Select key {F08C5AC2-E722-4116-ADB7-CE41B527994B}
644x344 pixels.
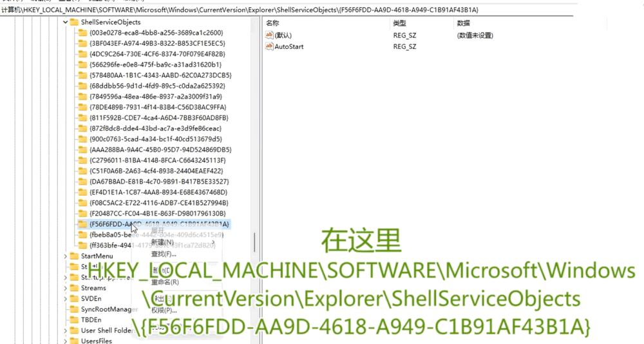coord(159,203)
